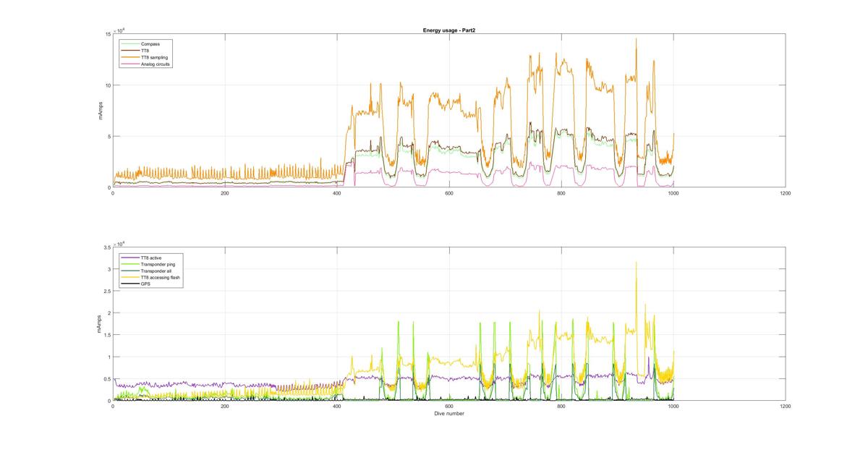Select the "TT8" entry in top legend

pos(146,51)
